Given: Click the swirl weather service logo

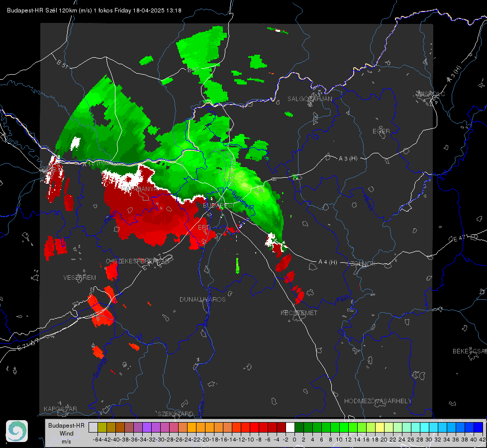Looking at the screenshot, I should 17,431.
